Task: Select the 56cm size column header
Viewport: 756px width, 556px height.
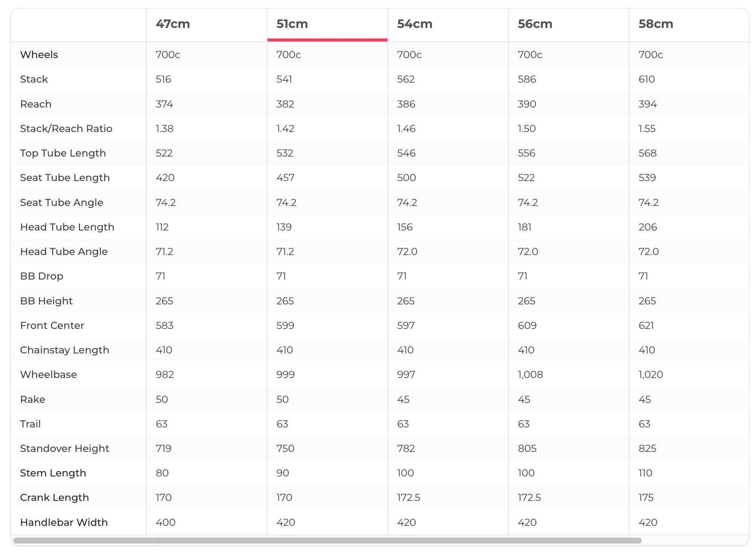Action: [535, 24]
